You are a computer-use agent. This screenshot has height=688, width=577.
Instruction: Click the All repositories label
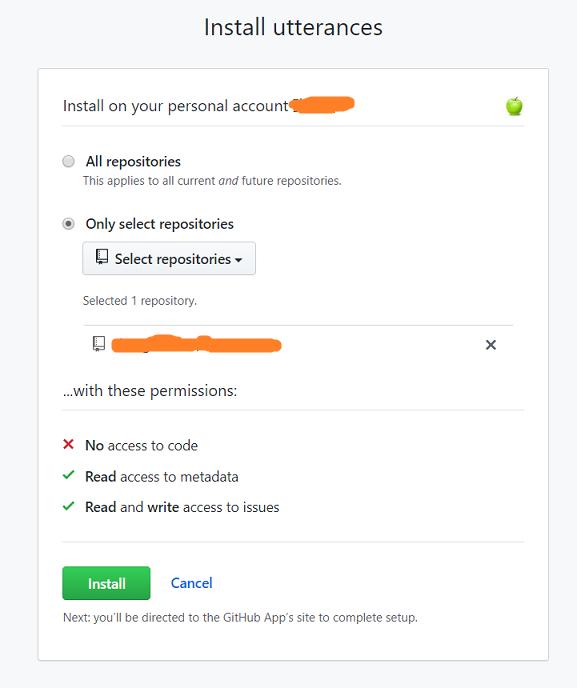click(x=133, y=161)
